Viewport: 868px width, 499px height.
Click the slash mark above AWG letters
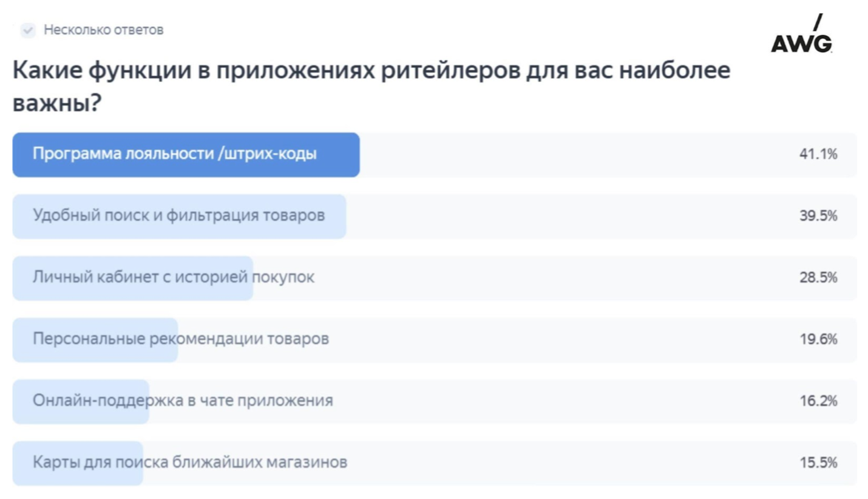click(x=818, y=22)
